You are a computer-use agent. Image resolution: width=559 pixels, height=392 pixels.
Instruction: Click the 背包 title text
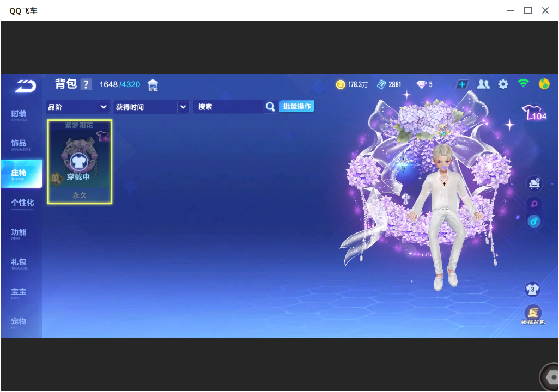click(66, 84)
